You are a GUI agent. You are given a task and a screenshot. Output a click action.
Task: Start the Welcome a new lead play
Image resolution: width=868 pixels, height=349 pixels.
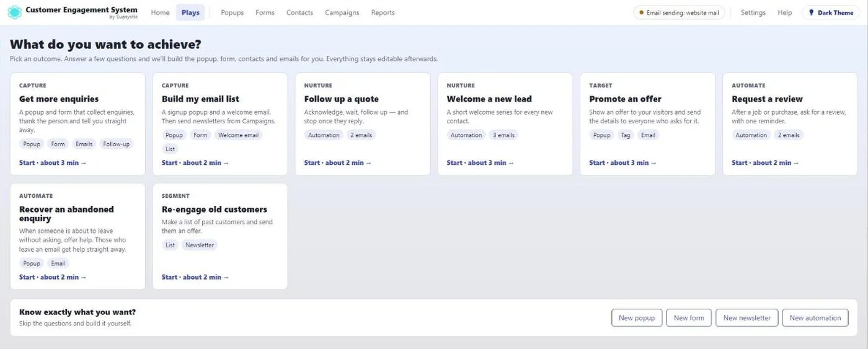480,163
